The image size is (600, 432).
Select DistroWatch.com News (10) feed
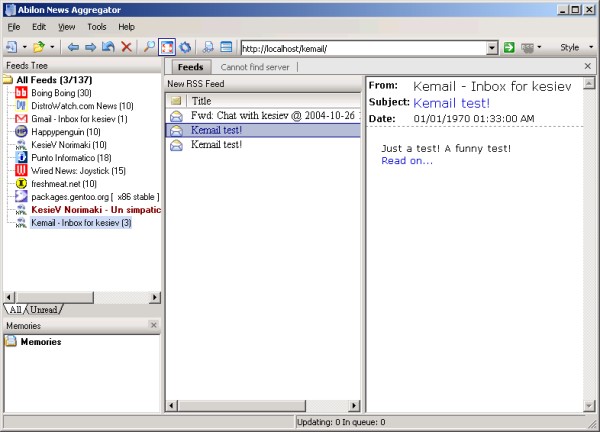click(82, 106)
